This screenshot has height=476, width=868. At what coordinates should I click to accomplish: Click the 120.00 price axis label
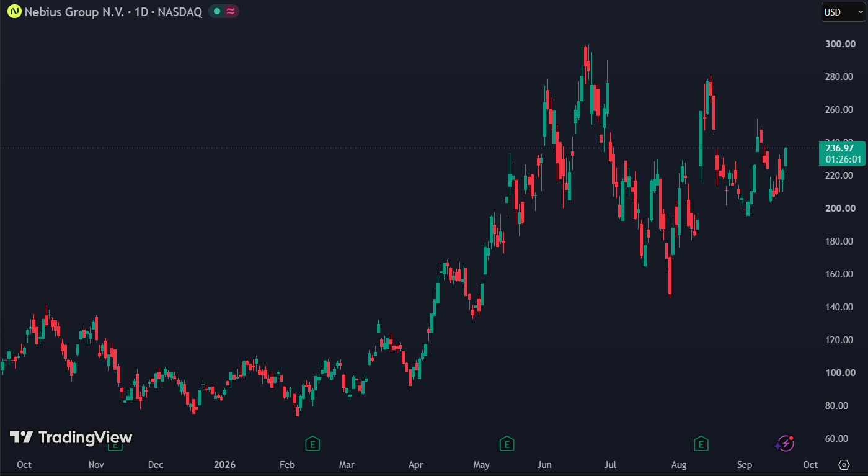click(839, 340)
